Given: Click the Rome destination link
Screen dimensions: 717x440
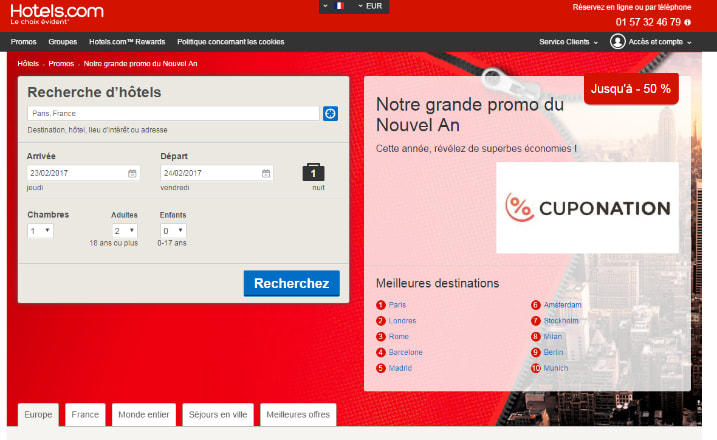Looking at the screenshot, I should 398,336.
